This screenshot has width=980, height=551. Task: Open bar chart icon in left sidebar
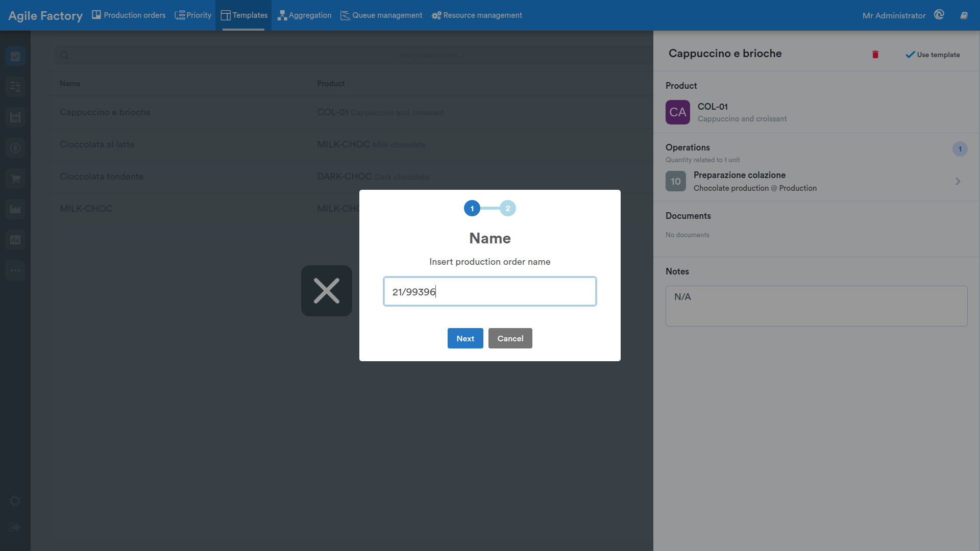(x=15, y=240)
